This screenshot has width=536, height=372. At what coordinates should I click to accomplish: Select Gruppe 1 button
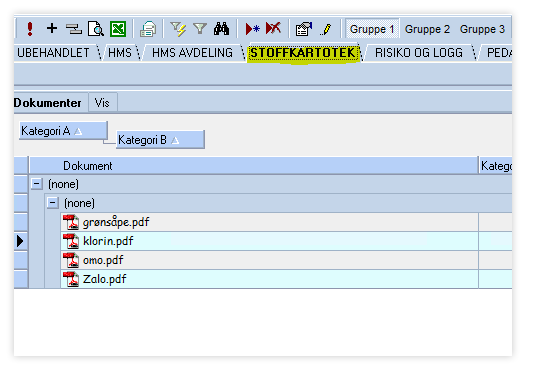tap(372, 29)
